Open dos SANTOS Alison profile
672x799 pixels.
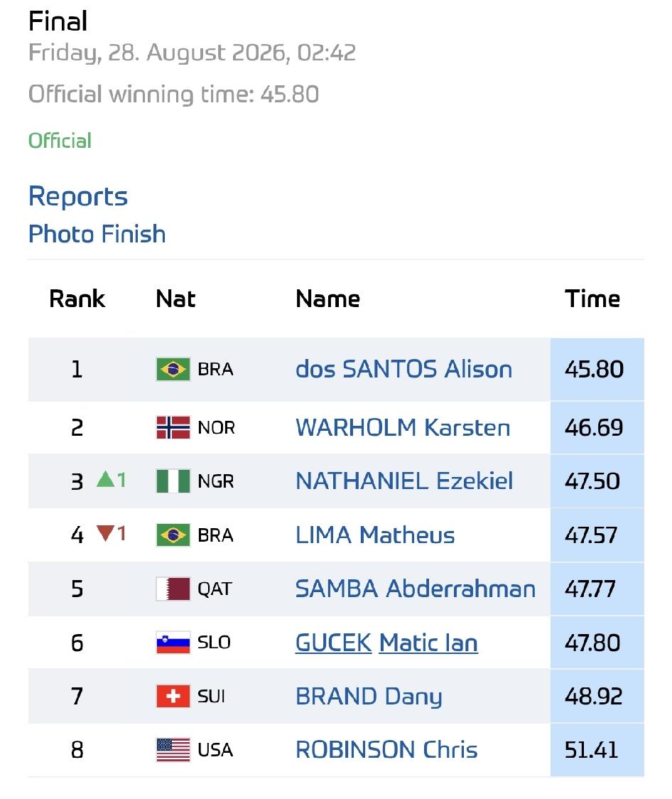point(403,369)
